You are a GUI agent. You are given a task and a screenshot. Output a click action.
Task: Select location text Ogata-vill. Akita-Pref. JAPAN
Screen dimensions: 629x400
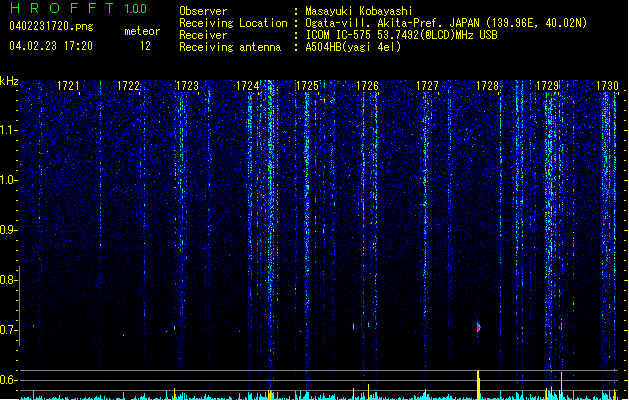click(x=392, y=23)
